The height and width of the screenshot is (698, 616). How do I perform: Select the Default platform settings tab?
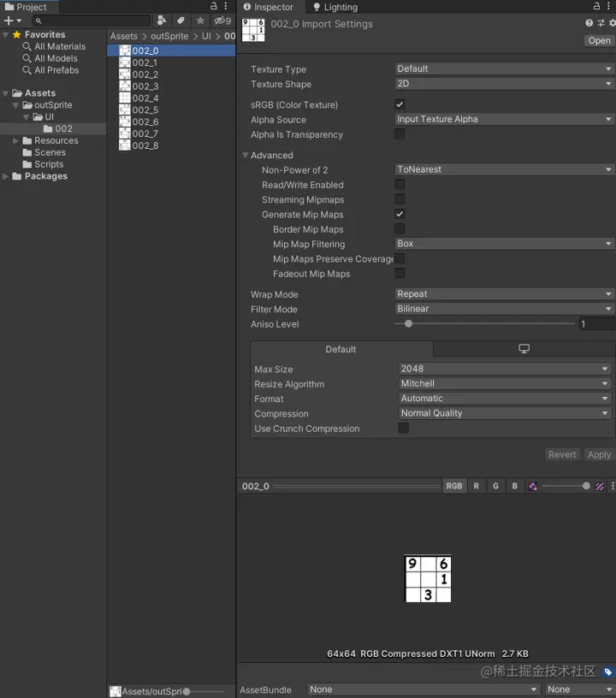pyautogui.click(x=341, y=350)
